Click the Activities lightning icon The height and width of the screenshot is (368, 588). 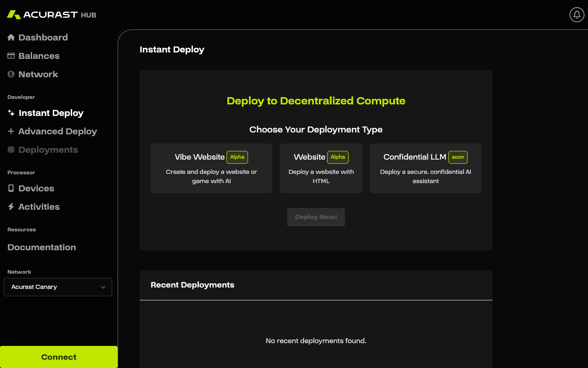coord(11,207)
